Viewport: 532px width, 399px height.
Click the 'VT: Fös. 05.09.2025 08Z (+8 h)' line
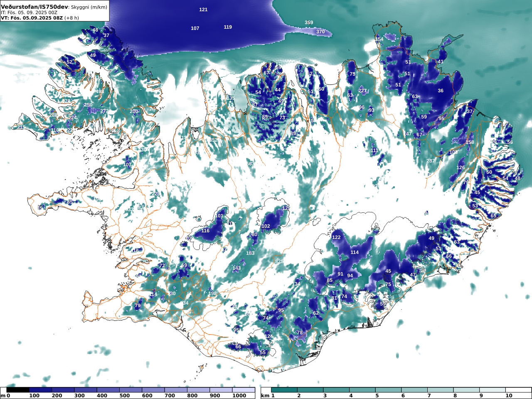[x=39, y=18]
